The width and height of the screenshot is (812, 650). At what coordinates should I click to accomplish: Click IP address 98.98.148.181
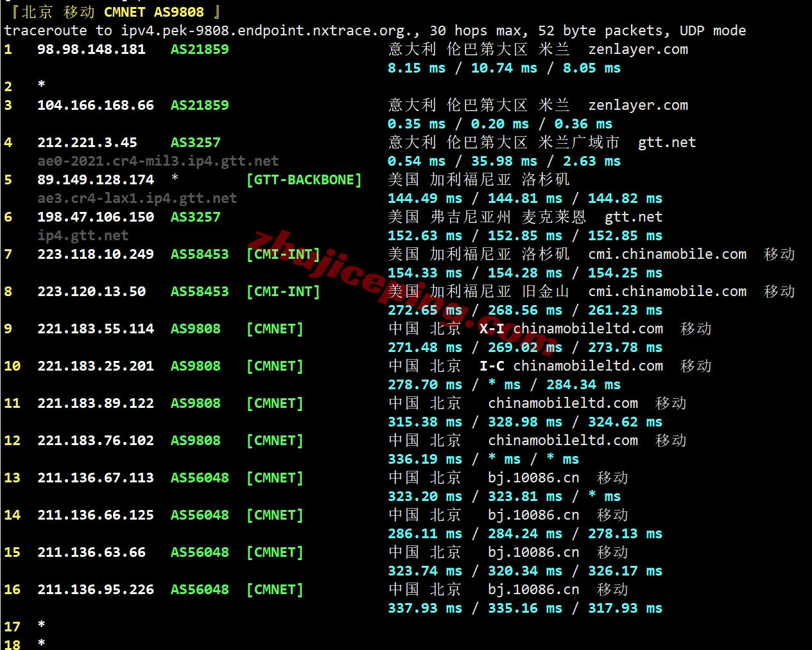[91, 49]
